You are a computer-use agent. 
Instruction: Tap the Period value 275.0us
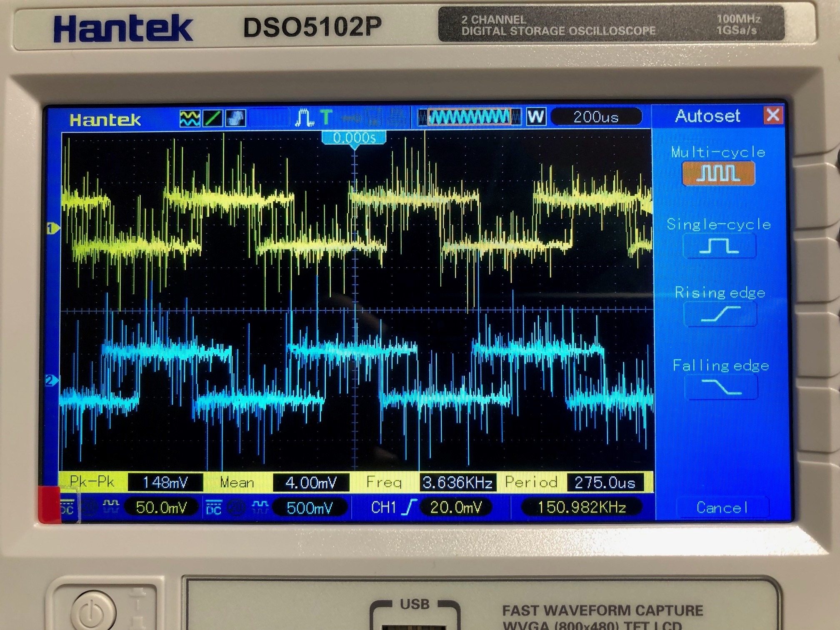605,483
